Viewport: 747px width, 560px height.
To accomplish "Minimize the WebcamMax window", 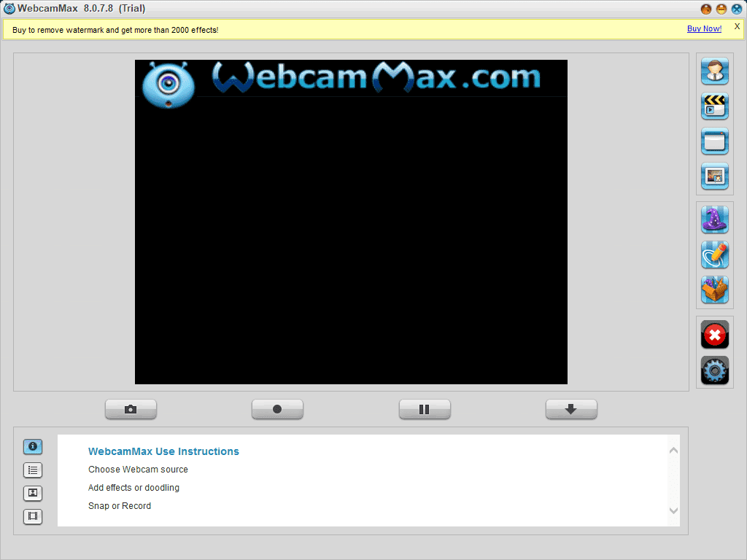I will [x=721, y=9].
